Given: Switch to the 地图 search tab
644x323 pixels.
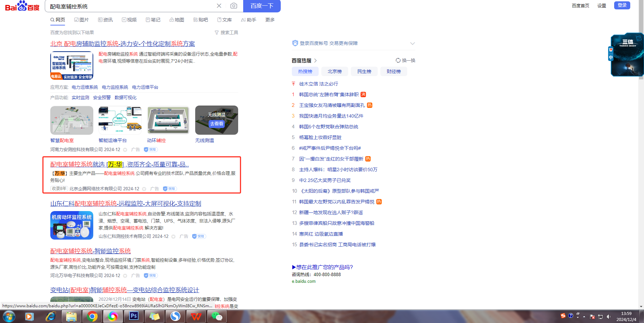Looking at the screenshot, I should tap(177, 20).
